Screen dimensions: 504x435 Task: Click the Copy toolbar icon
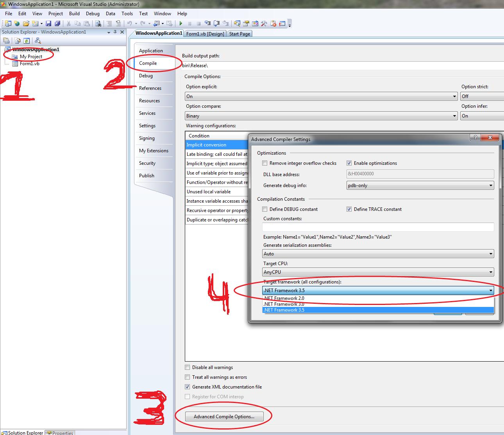[x=77, y=23]
